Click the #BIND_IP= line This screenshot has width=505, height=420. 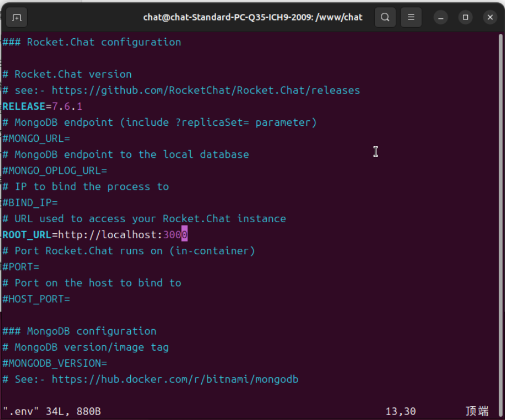pyautogui.click(x=30, y=203)
